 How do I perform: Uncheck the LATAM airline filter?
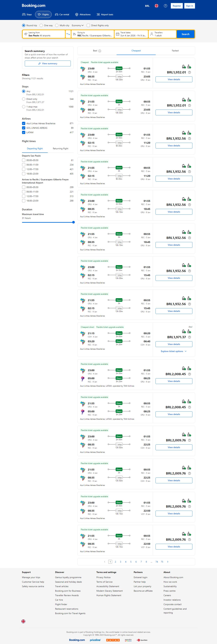tap(23, 133)
